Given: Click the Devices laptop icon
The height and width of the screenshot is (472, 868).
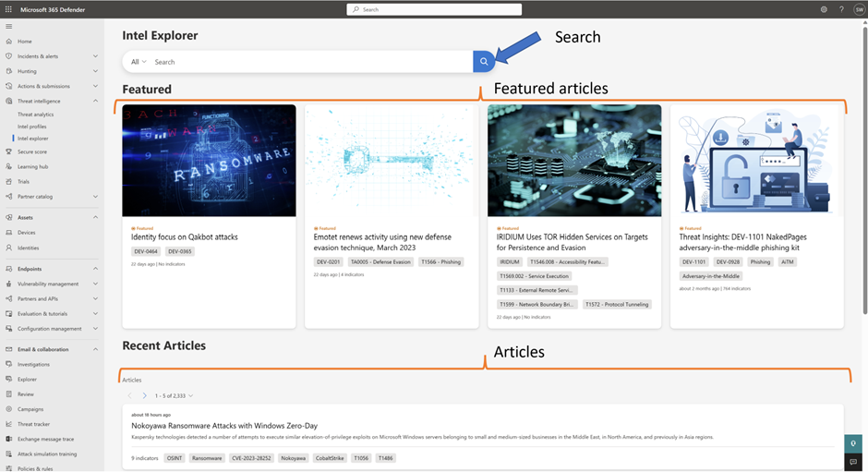Looking at the screenshot, I should 9,233.
